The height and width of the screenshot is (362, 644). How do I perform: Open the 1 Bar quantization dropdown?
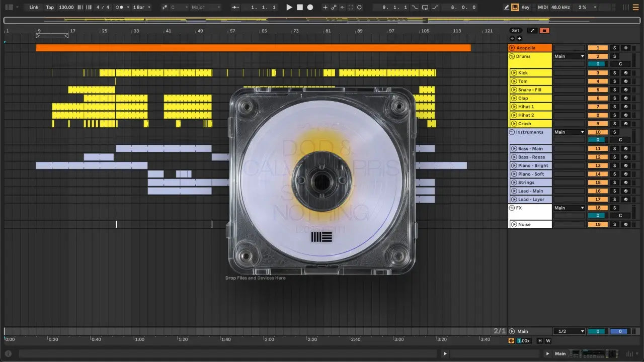141,8
